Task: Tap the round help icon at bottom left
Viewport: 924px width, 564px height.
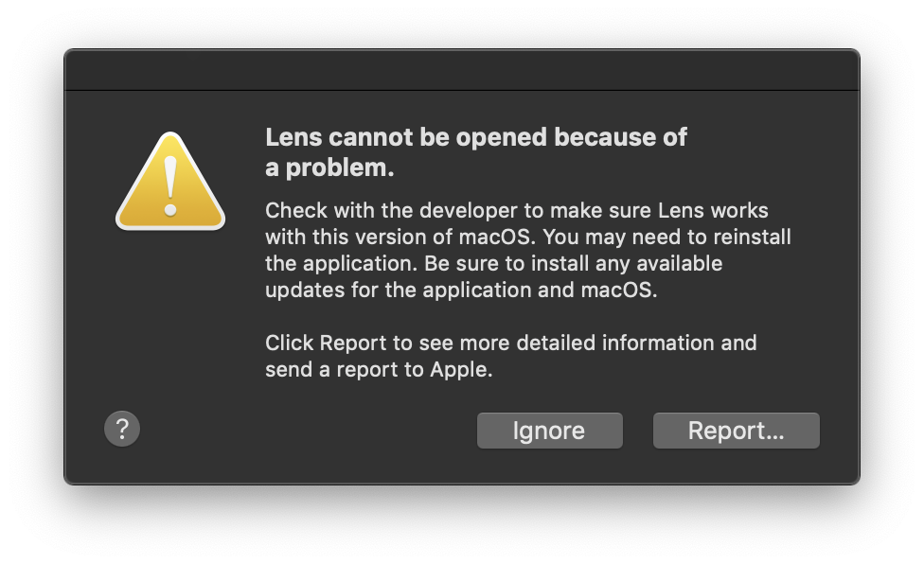Action: (x=121, y=429)
